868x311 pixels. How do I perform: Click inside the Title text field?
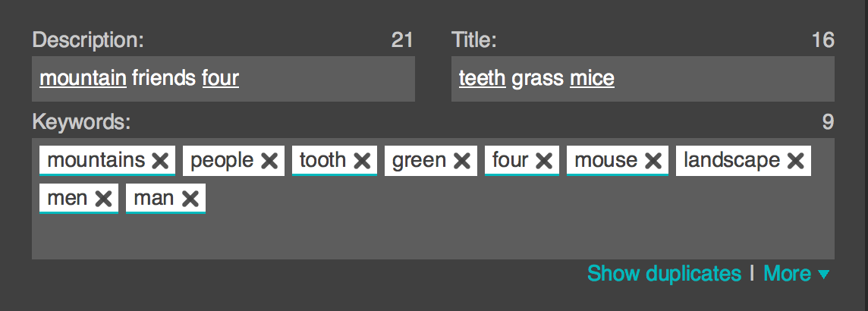tap(721, 79)
